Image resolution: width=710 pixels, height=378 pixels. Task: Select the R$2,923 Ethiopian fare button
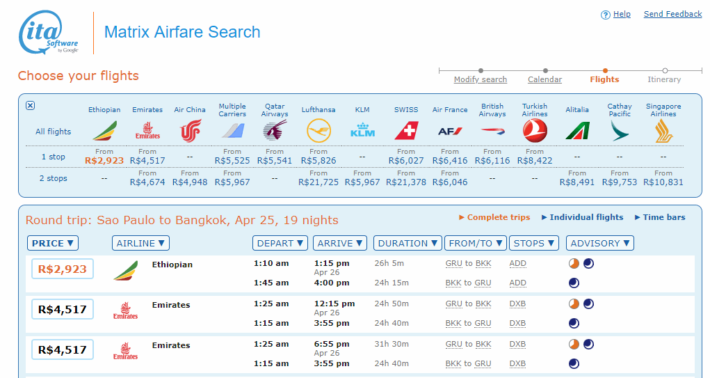click(x=62, y=269)
